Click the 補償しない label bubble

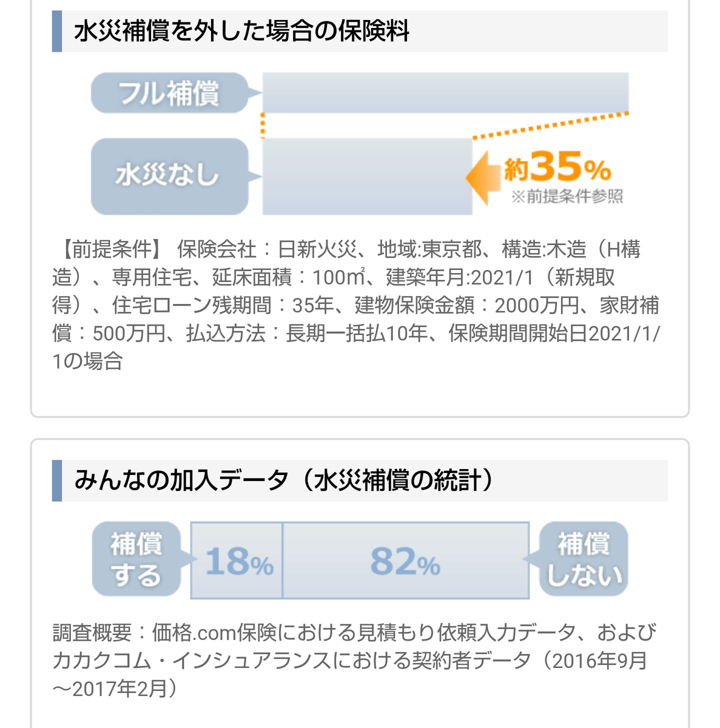coord(584,559)
